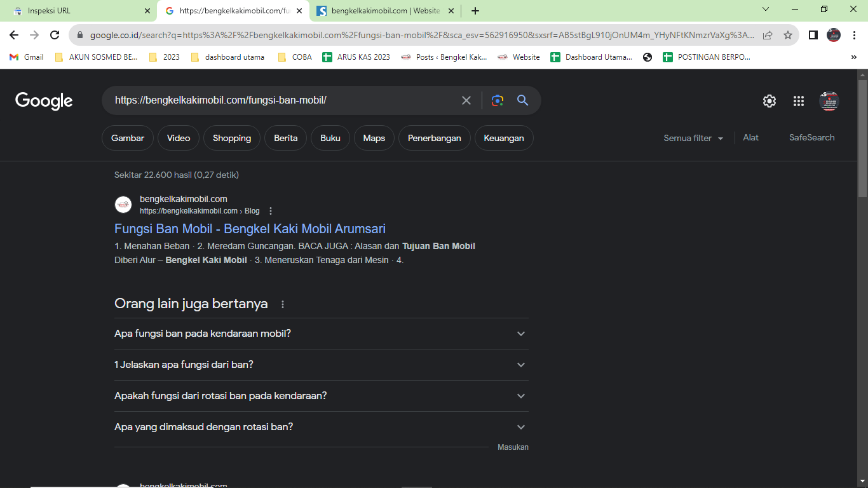Open Gmail bookmark
The width and height of the screenshot is (868, 488).
pyautogui.click(x=27, y=57)
